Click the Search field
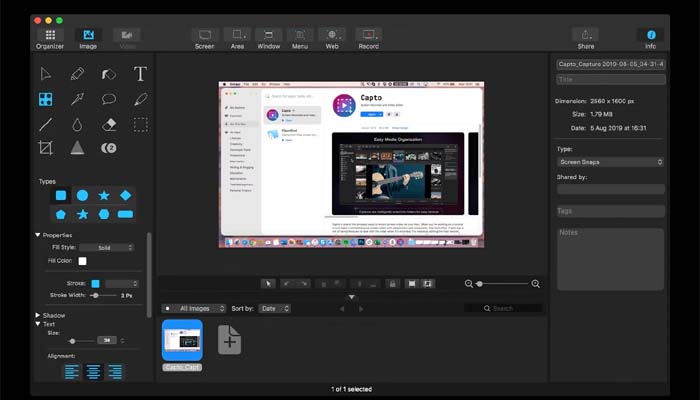This screenshot has width=700, height=400. coord(503,308)
